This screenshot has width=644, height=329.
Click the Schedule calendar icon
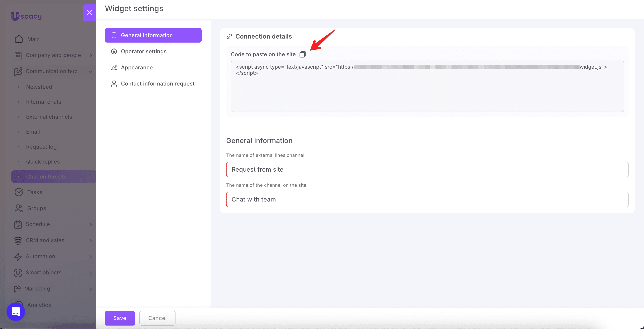pyautogui.click(x=18, y=224)
